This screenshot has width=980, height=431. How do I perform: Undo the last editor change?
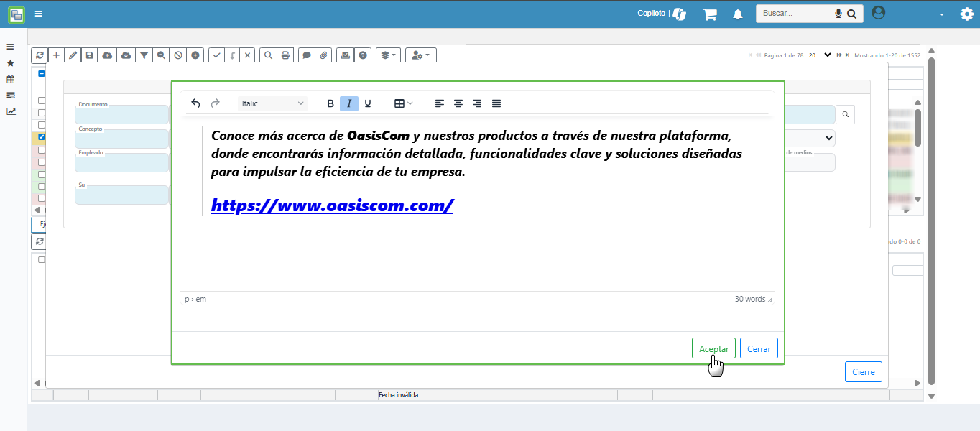(195, 103)
